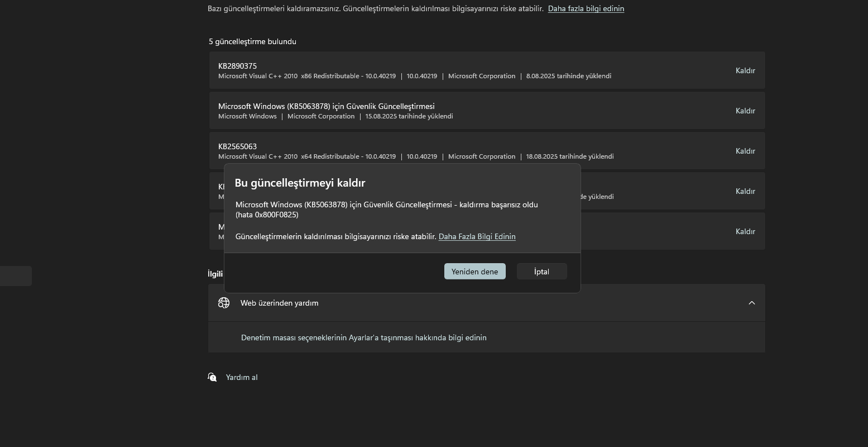Select the KB2890375 update title

pyautogui.click(x=237, y=66)
